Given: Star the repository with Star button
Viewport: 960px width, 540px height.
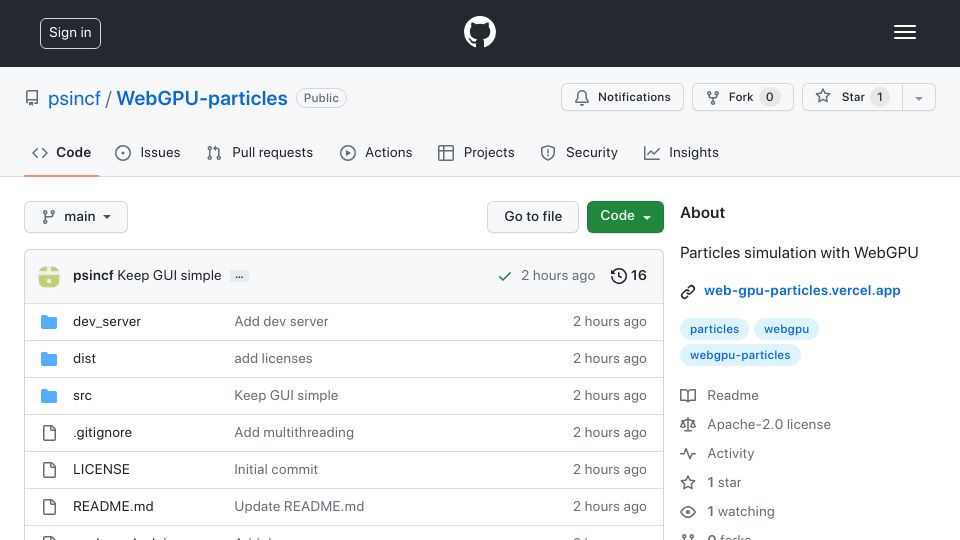Looking at the screenshot, I should [852, 97].
